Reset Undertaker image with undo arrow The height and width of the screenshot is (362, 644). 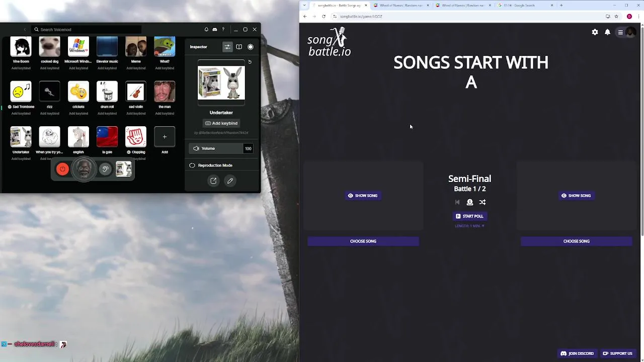[x=250, y=62]
